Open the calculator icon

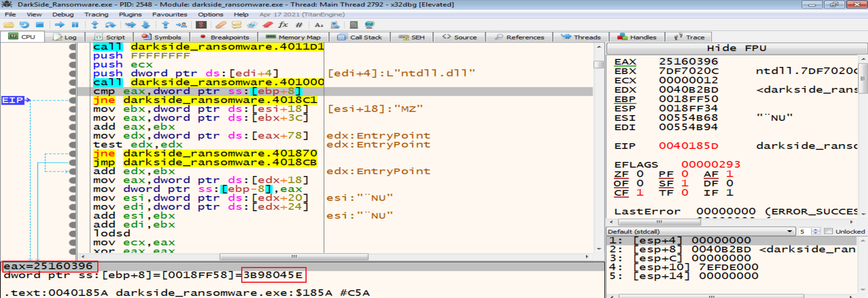[353, 25]
